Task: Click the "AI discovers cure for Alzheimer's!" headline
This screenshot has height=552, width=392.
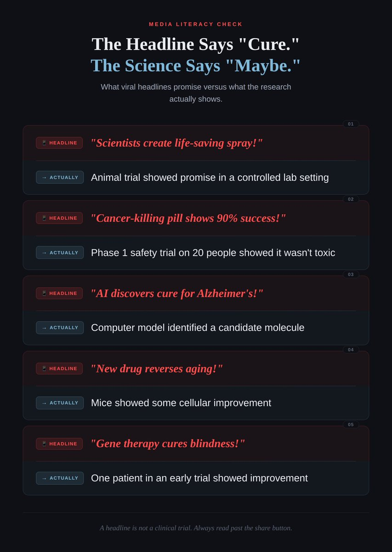Action: (x=177, y=293)
